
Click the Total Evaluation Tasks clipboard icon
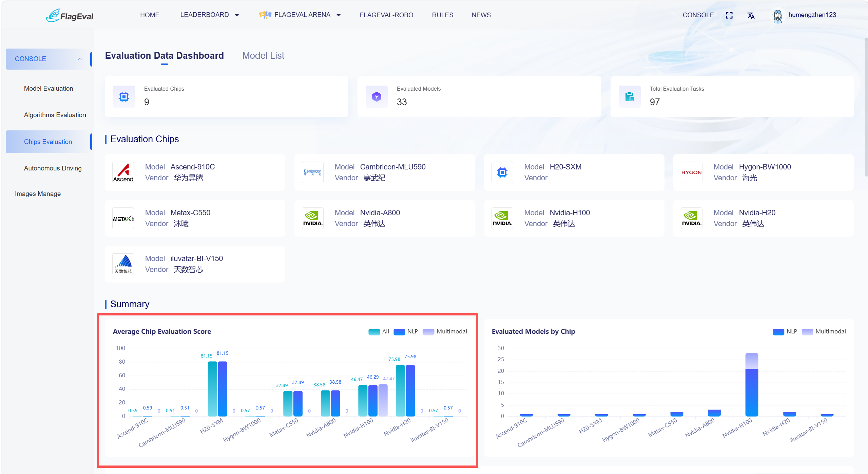pos(630,97)
